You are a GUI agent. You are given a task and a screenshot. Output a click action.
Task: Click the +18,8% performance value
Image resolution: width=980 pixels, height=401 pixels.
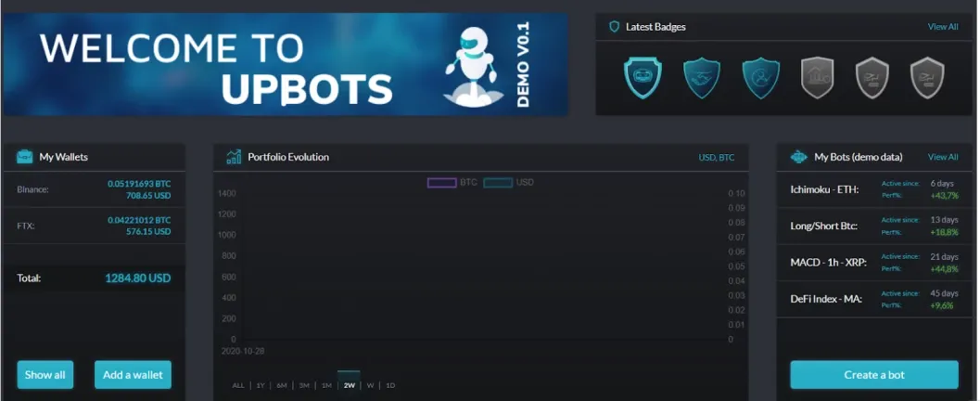coord(944,232)
